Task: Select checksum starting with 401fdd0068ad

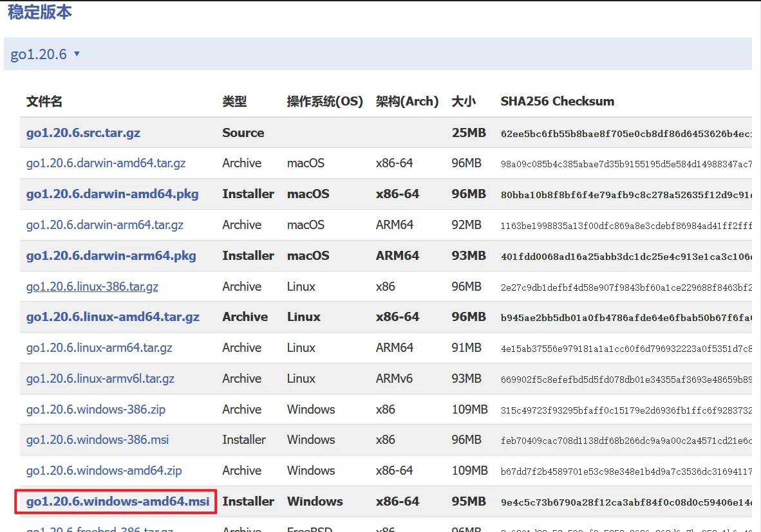Action: (x=626, y=257)
